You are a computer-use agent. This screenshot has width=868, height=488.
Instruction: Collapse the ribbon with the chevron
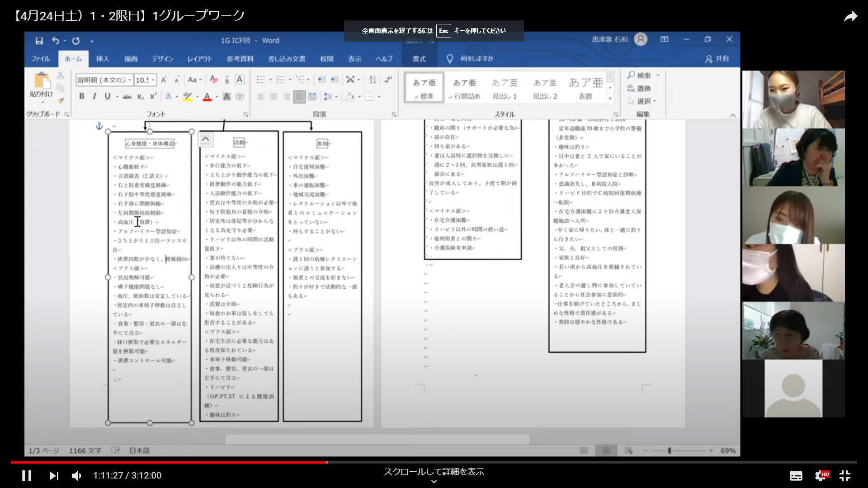733,115
